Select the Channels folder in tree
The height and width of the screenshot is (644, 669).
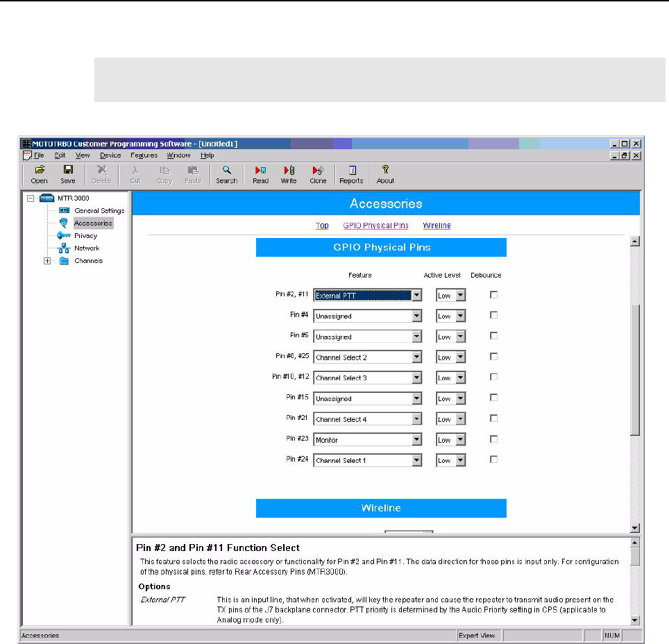tap(89, 260)
